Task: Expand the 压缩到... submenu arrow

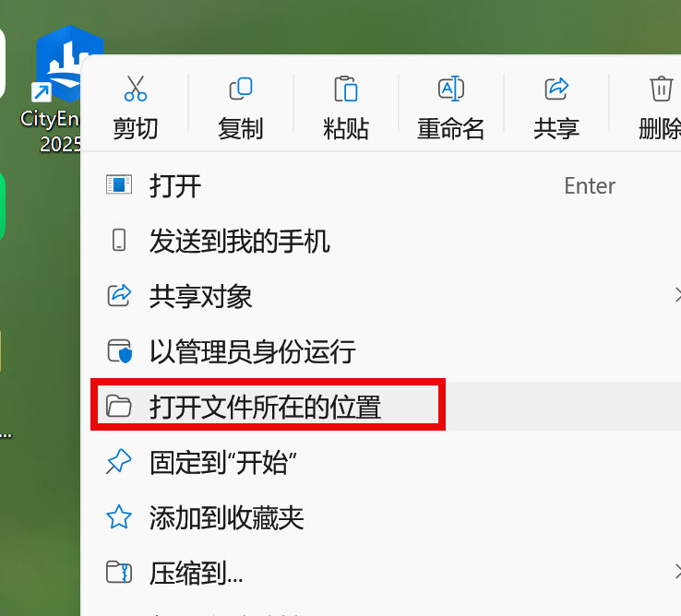Action: (677, 572)
